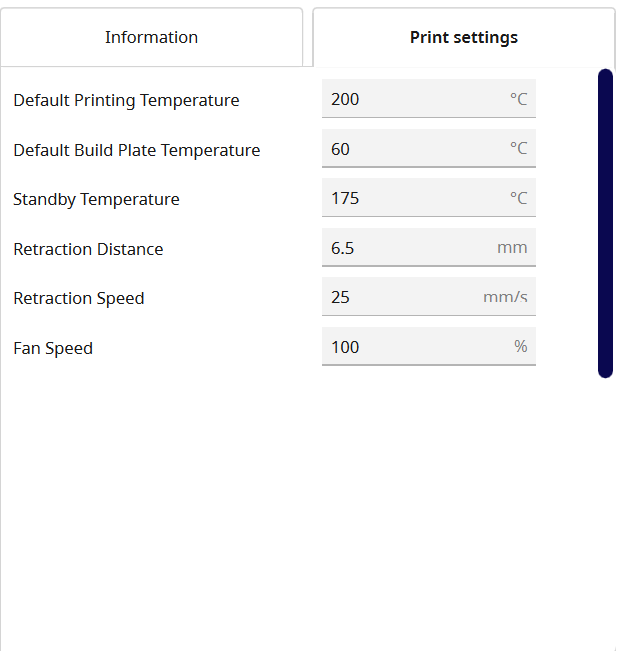This screenshot has width=630, height=651.
Task: Click the Retraction Distance label text
Action: (x=88, y=249)
